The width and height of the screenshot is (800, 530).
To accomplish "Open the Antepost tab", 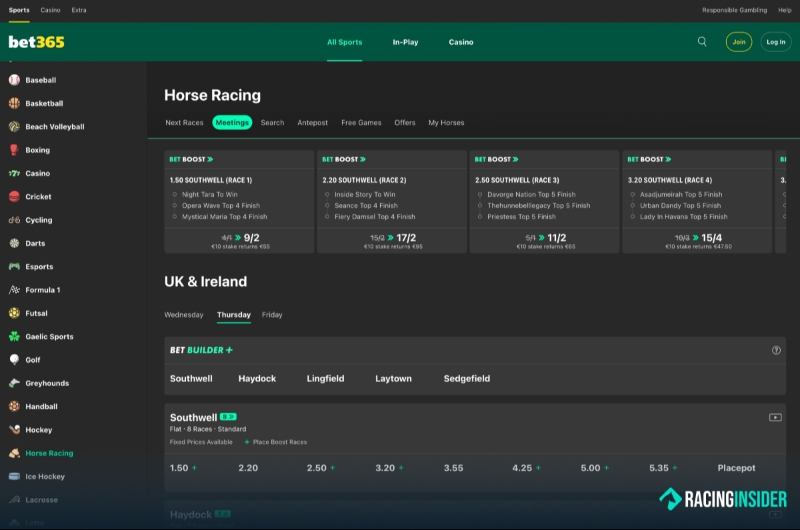I will (312, 122).
